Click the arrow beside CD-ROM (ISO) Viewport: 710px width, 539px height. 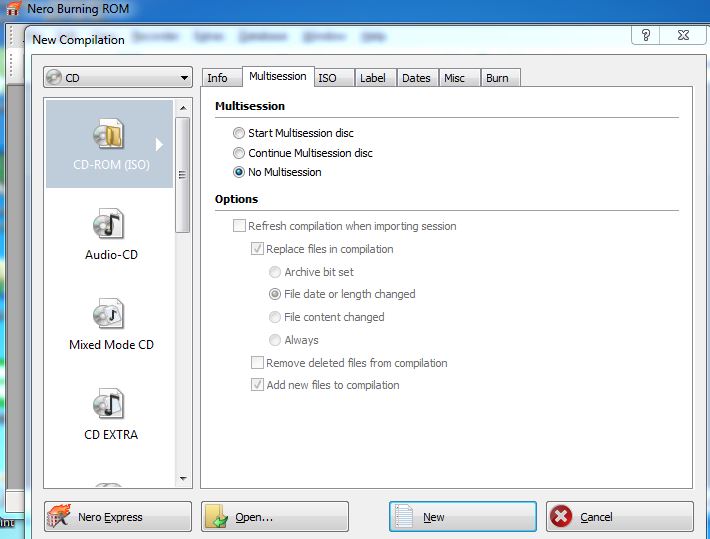(159, 144)
